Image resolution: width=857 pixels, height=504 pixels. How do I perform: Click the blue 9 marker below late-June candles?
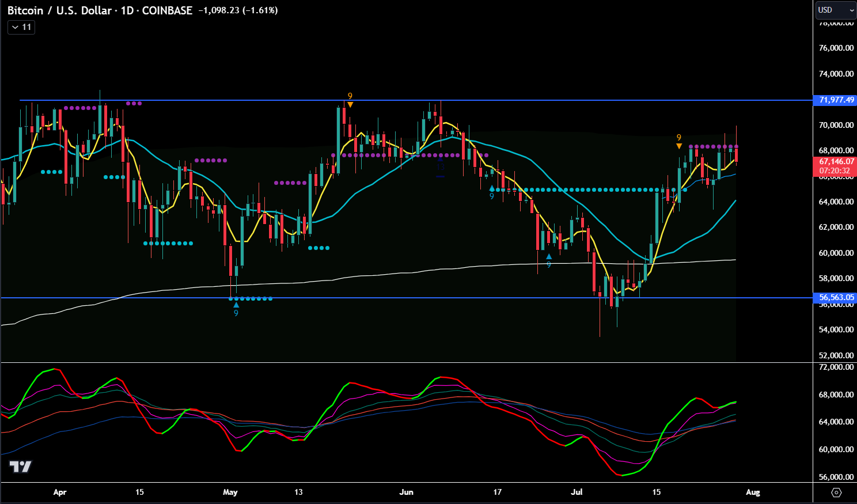coord(549,261)
